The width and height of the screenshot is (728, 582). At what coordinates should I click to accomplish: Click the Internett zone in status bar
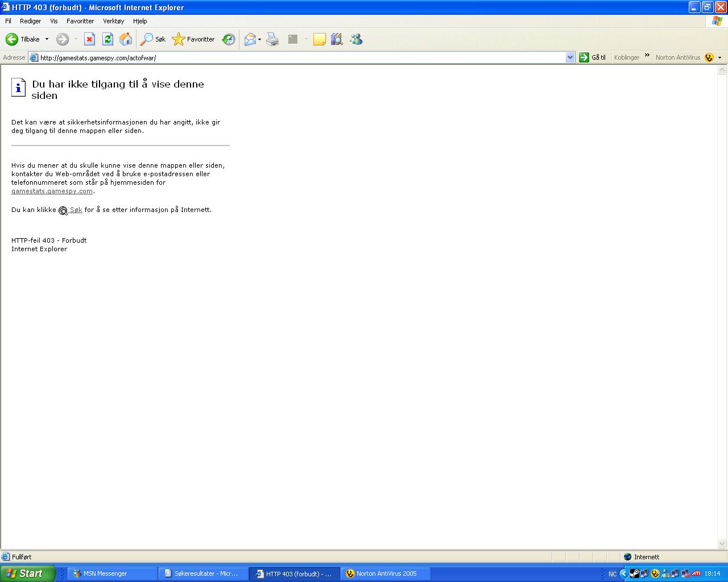pyautogui.click(x=642, y=557)
